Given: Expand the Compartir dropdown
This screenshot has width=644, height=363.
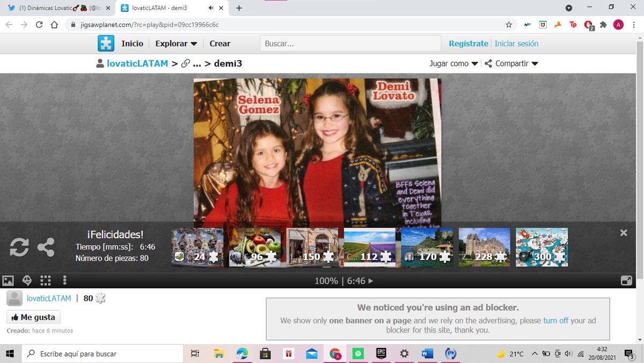Looking at the screenshot, I should [x=511, y=63].
